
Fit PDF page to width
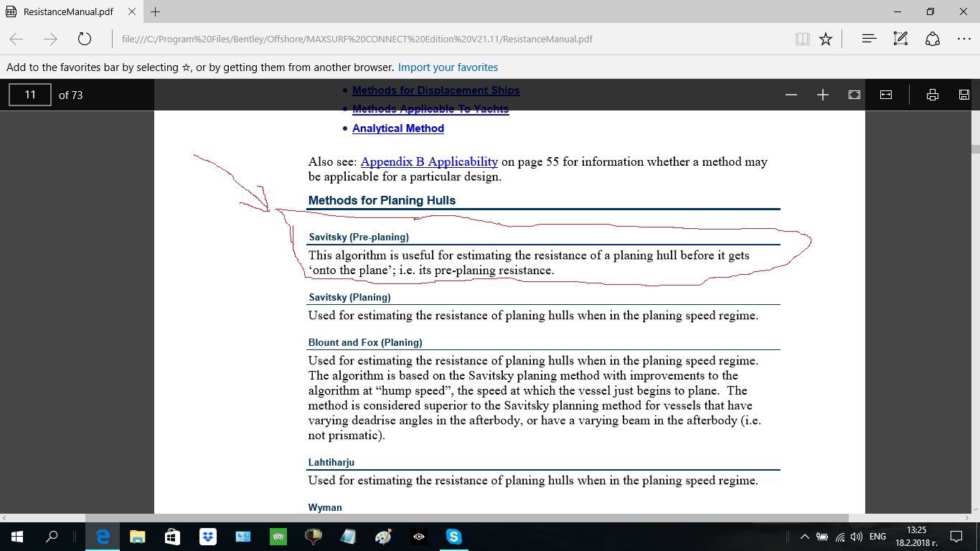pos(886,95)
